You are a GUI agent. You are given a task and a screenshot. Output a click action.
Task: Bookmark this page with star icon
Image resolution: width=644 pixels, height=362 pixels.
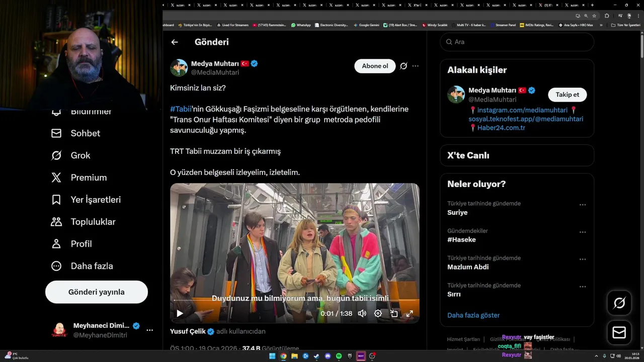(x=594, y=16)
